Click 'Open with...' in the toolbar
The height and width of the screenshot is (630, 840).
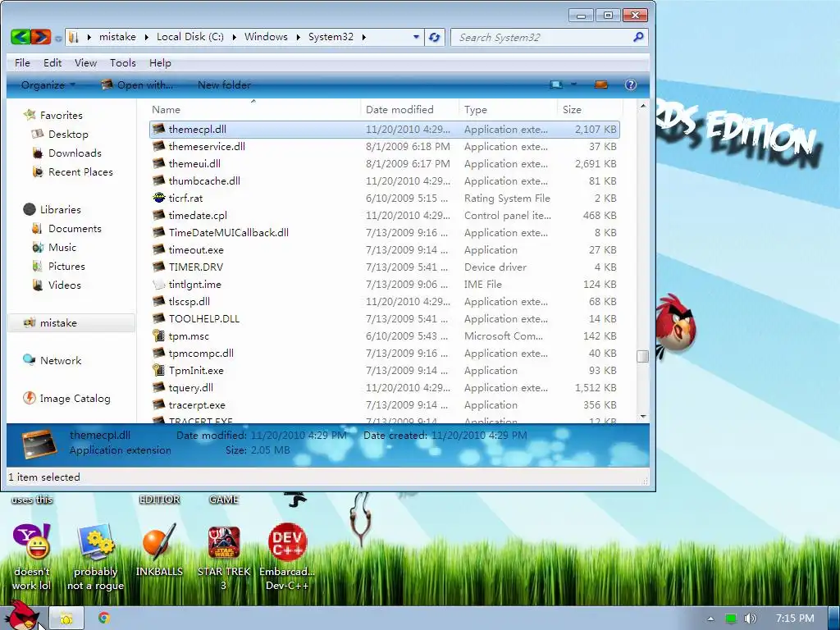(137, 84)
